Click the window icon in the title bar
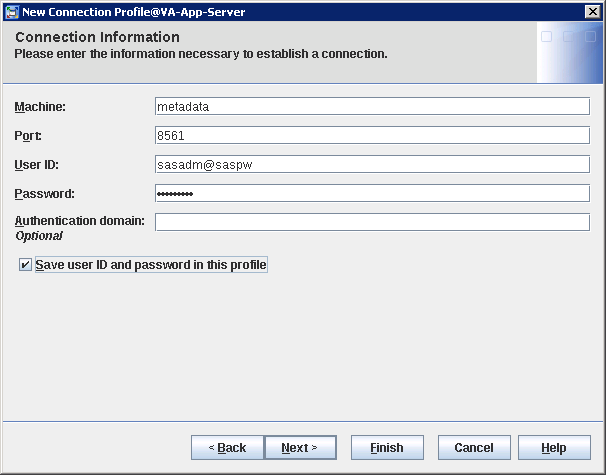 click(12, 11)
